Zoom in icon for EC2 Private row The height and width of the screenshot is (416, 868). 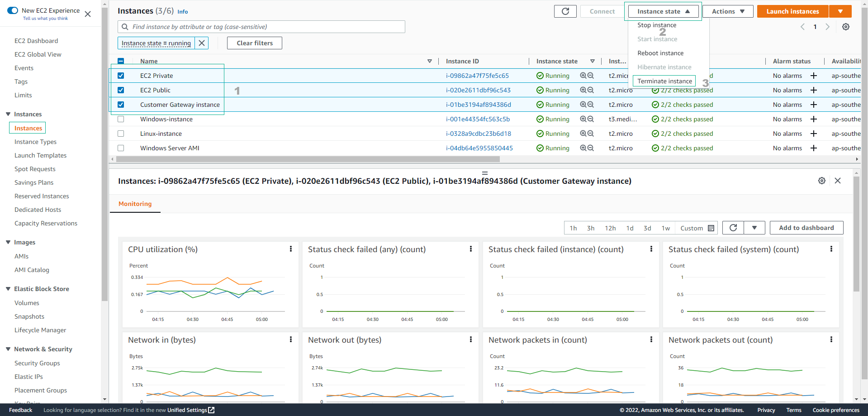583,76
